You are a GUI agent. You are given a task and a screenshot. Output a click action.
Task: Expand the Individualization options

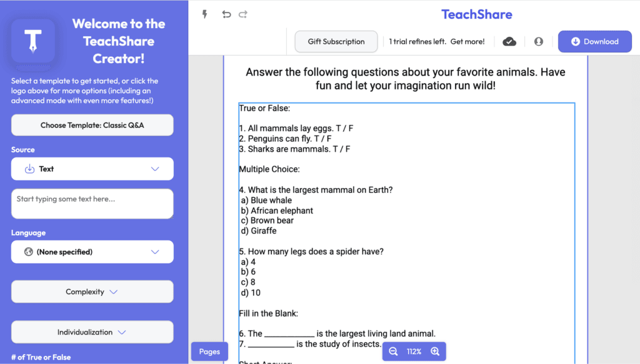click(92, 332)
